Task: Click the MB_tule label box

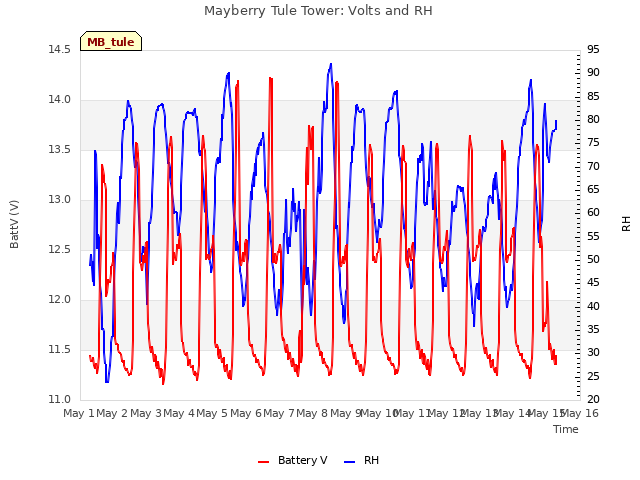Action: click(111, 41)
